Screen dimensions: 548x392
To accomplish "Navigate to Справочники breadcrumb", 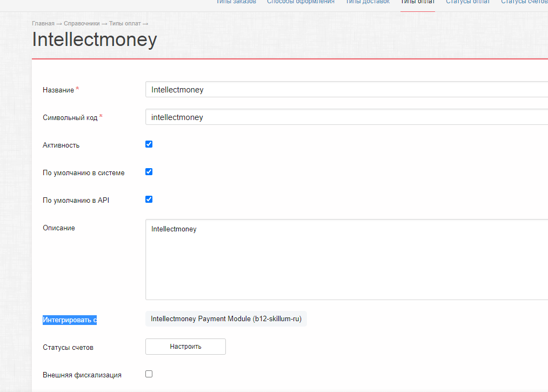I will tap(82, 24).
